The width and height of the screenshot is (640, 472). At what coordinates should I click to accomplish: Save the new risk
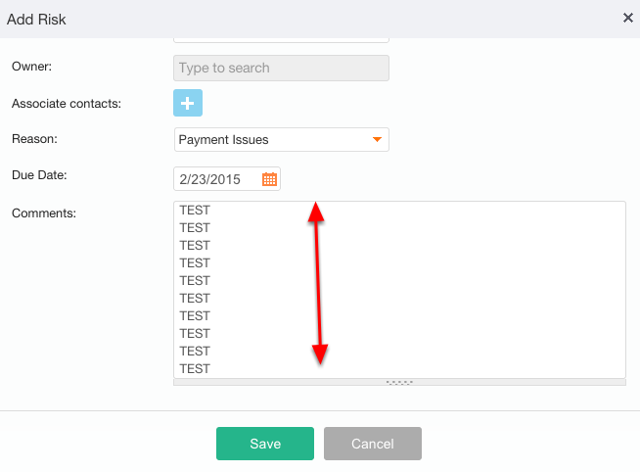[265, 443]
